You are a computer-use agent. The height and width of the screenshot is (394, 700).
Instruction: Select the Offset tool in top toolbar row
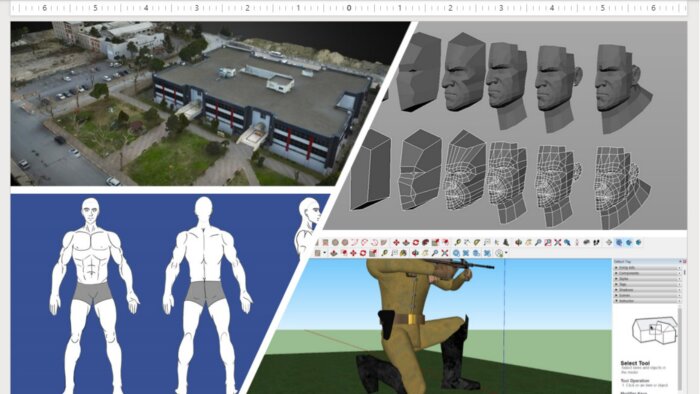[445, 242]
